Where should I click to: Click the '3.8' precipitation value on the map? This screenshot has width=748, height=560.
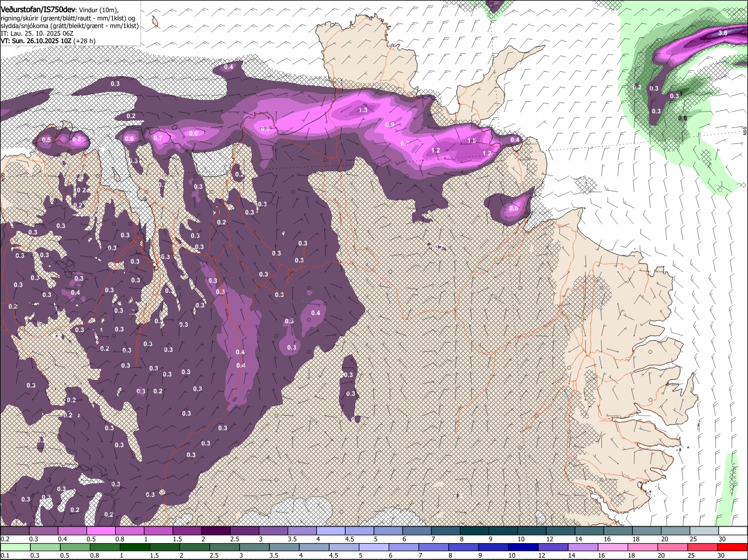(x=723, y=33)
